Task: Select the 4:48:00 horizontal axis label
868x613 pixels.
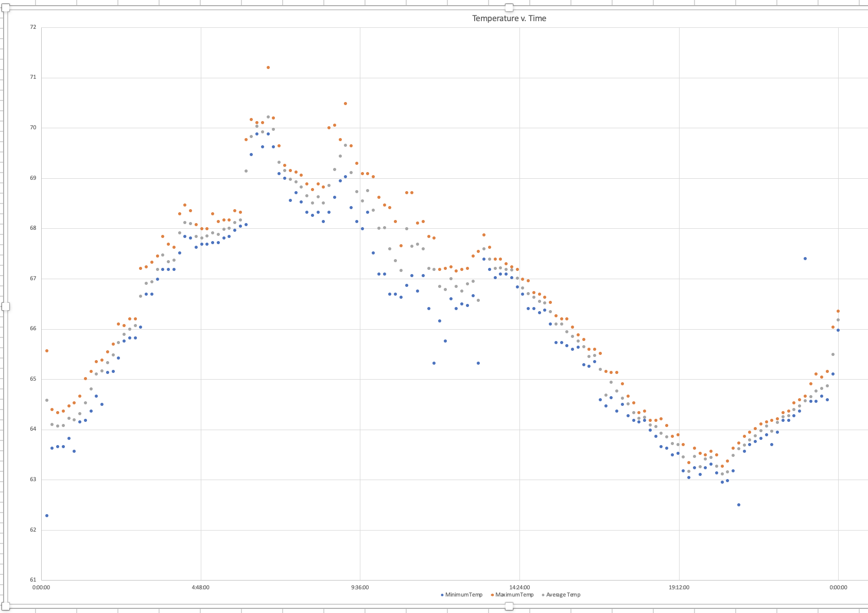Action: click(x=200, y=587)
